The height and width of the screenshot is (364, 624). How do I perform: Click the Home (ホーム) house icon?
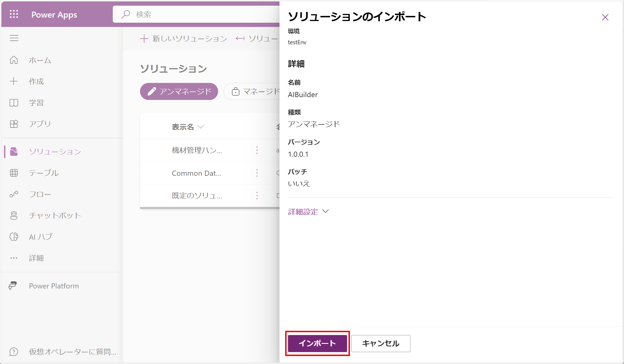click(x=14, y=60)
